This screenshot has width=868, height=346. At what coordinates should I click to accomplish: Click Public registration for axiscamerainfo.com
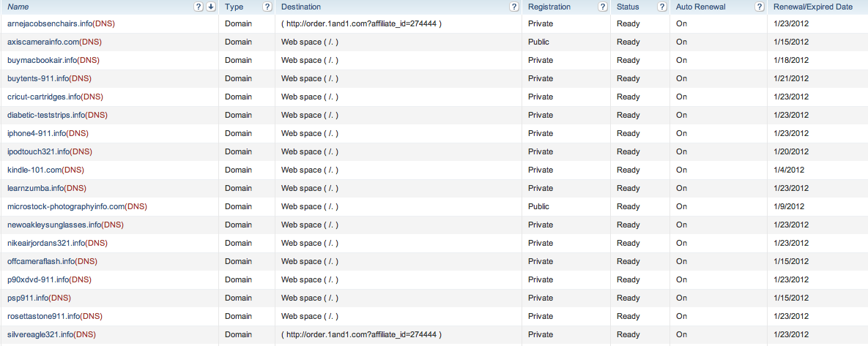pyautogui.click(x=538, y=42)
